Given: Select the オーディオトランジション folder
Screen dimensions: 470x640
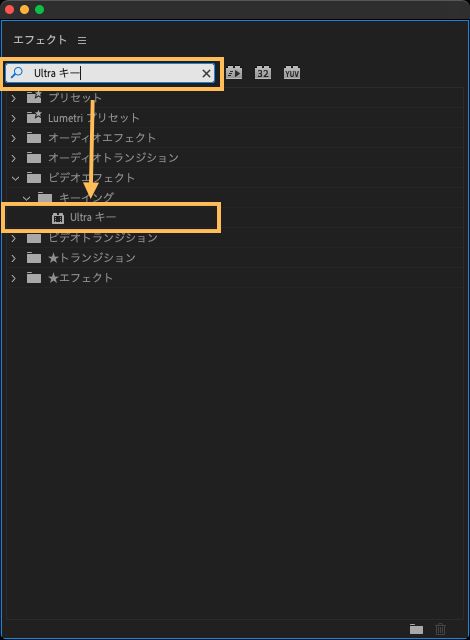Looking at the screenshot, I should click(x=113, y=158).
